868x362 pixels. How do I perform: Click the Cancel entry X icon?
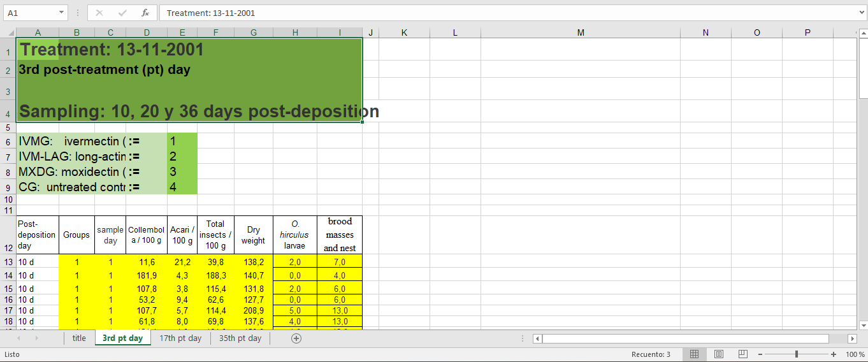[100, 13]
